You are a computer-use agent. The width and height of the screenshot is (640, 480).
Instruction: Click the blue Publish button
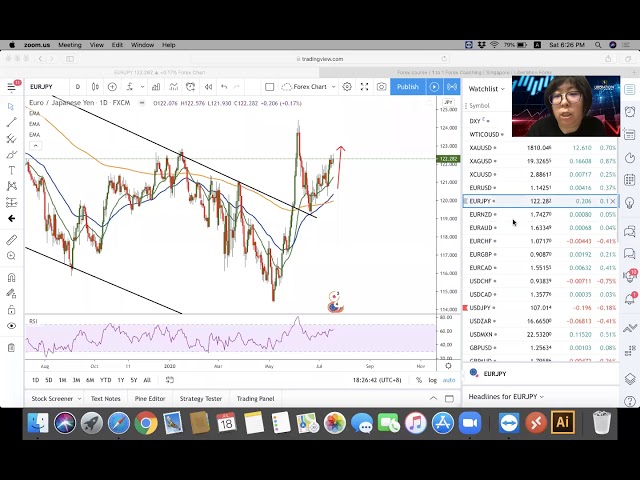pos(407,87)
